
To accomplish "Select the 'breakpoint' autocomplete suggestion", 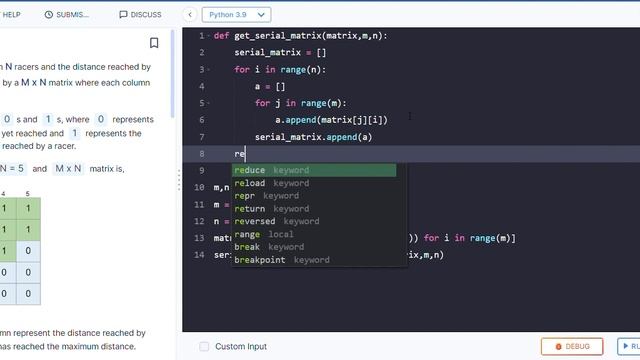I will 314,260.
